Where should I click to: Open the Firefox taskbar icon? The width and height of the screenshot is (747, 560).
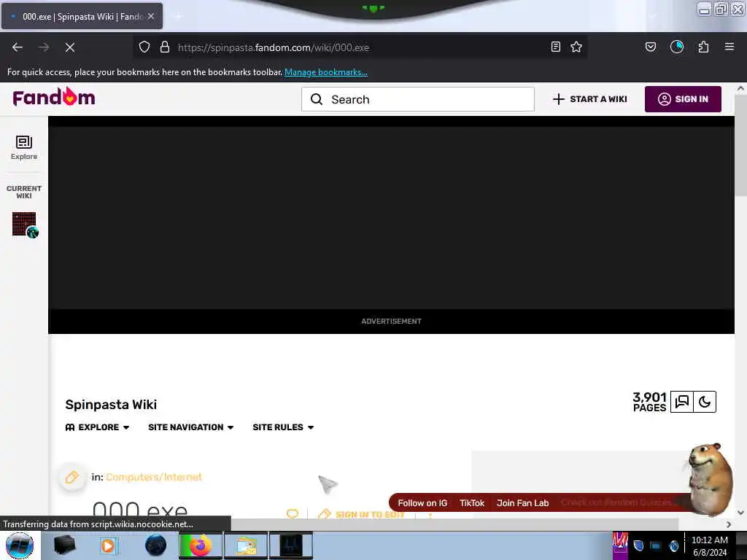click(x=201, y=545)
